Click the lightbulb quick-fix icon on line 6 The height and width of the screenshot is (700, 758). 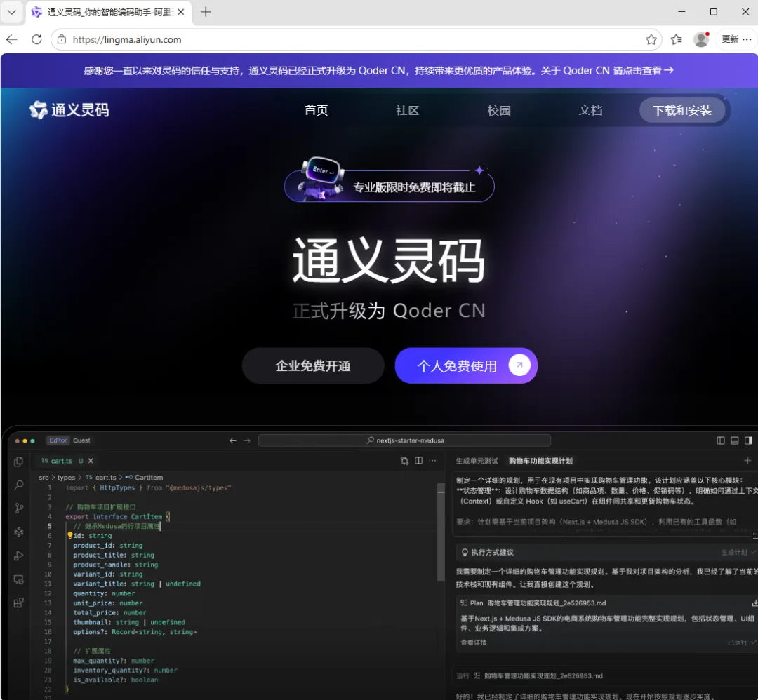[x=69, y=535]
